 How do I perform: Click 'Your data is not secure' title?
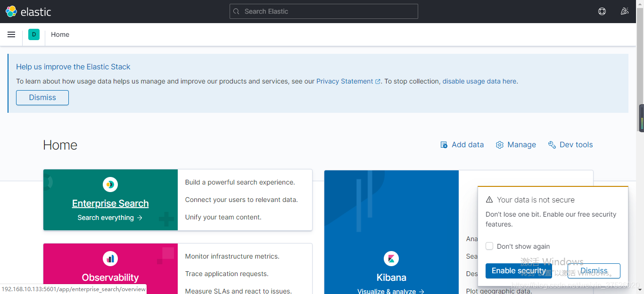tap(536, 200)
